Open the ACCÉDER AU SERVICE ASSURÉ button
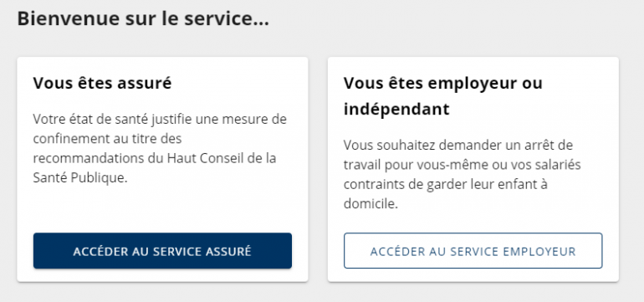Image resolution: width=644 pixels, height=302 pixels. [x=162, y=251]
